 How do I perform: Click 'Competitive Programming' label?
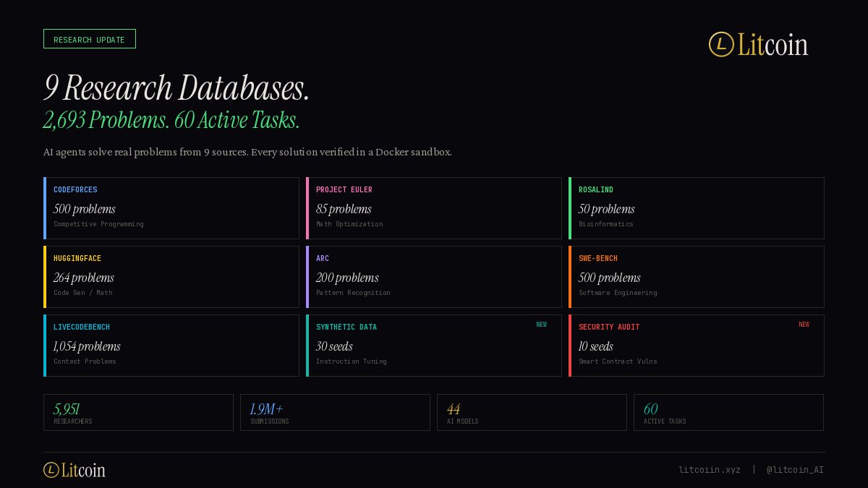[98, 224]
